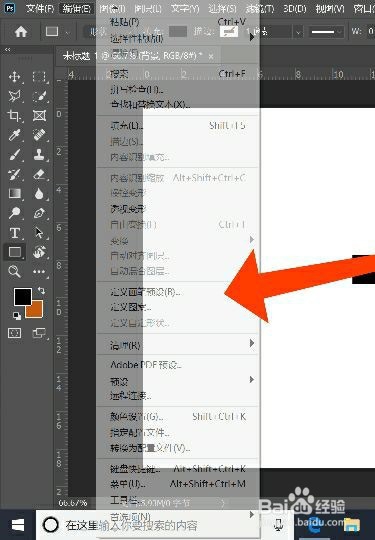Screen dimensions: 375x540
Task: Open the stroke line style dropdown
Action: [326, 32]
